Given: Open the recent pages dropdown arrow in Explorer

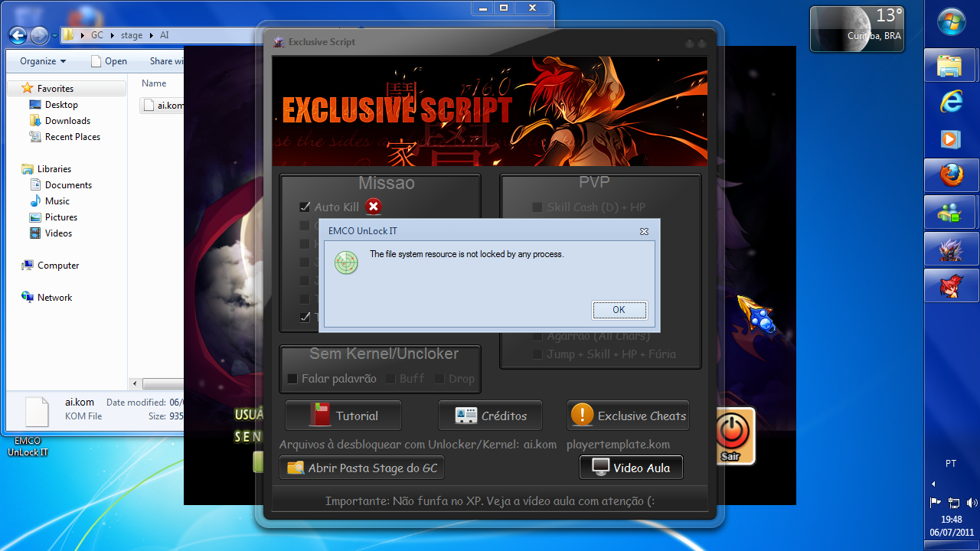Looking at the screenshot, I should (x=54, y=36).
